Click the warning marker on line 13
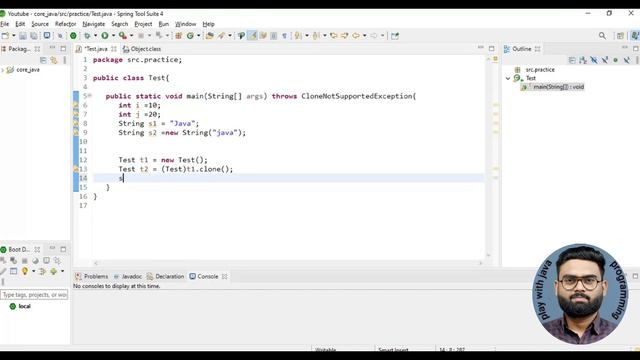Screen dimensions: 640x360 (76, 169)
